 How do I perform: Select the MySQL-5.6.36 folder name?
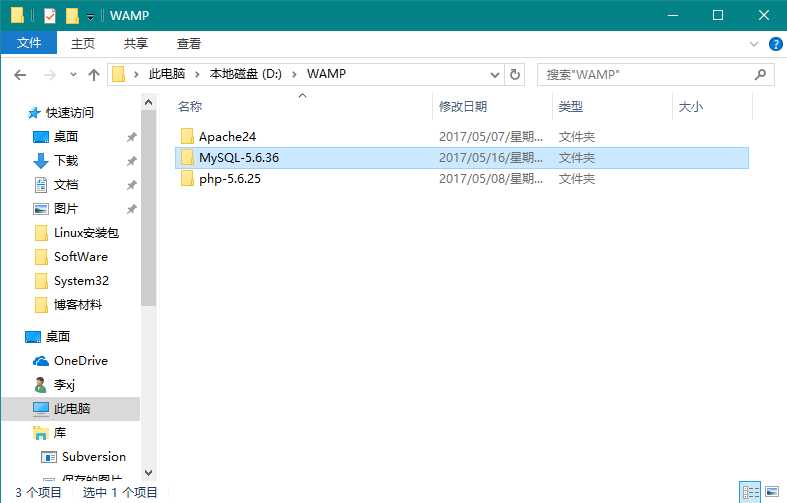[239, 158]
